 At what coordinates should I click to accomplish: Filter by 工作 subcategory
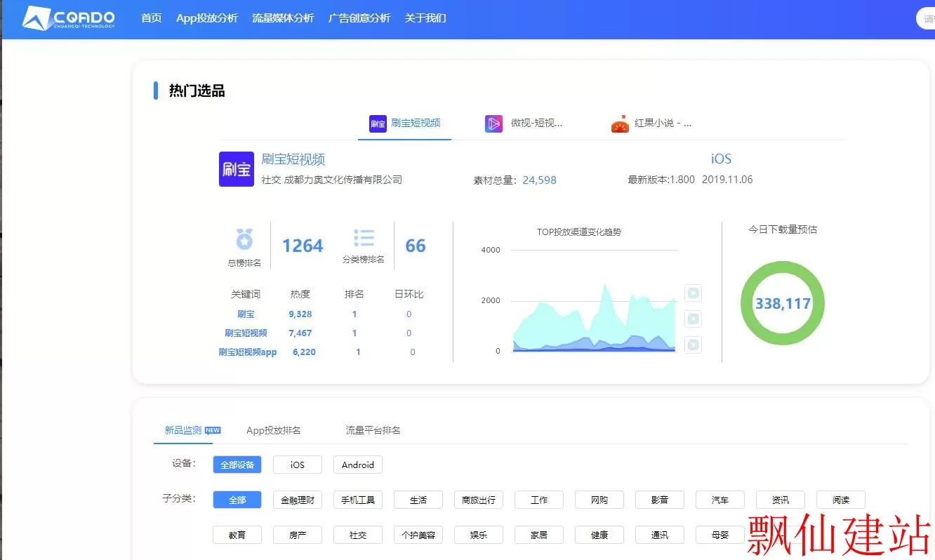tap(539, 500)
